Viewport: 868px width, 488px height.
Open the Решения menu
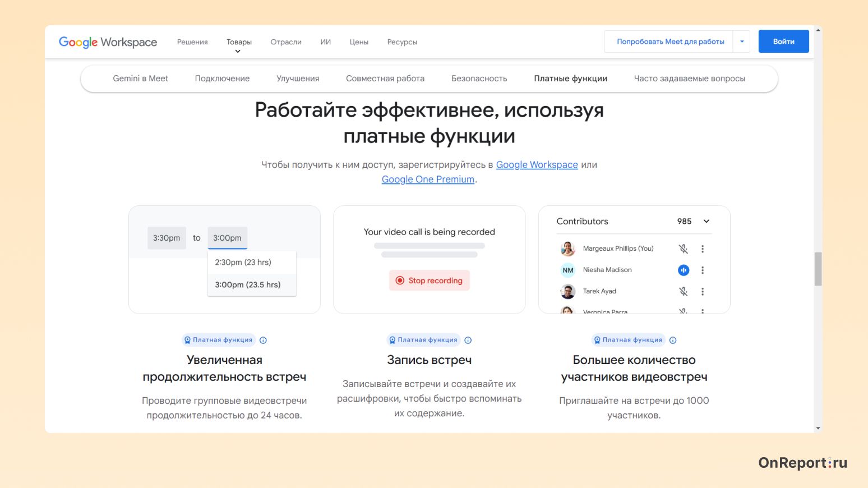(x=192, y=42)
